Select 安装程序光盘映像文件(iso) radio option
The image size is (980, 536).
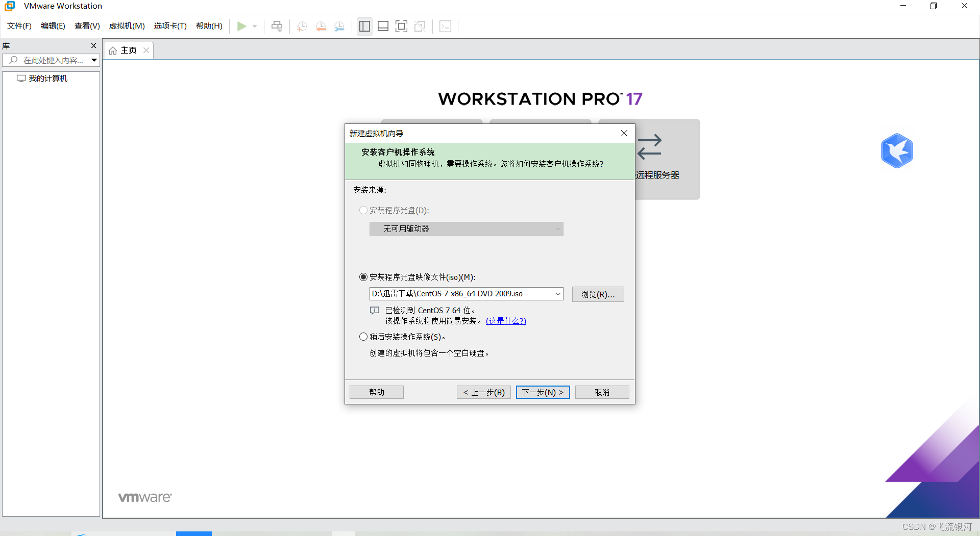363,277
